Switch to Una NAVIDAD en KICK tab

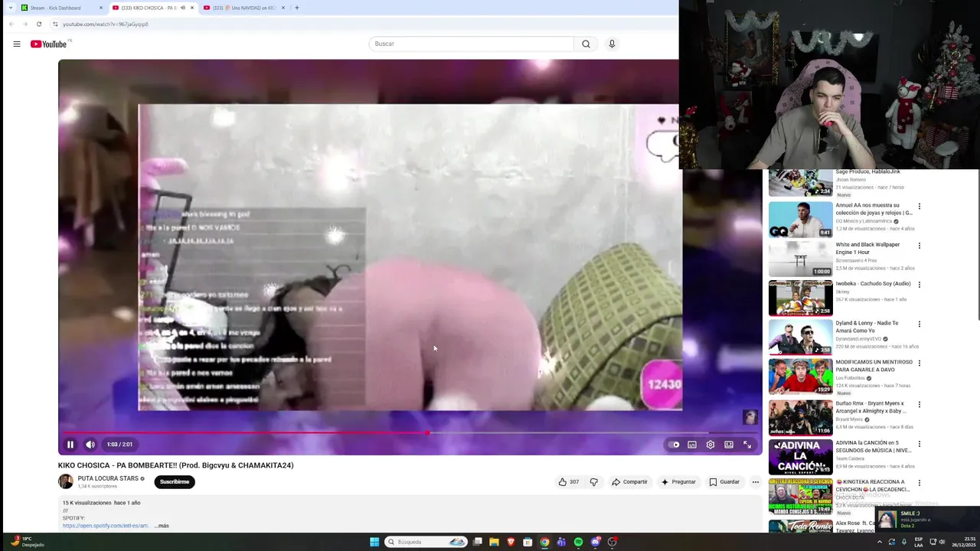[x=243, y=8]
